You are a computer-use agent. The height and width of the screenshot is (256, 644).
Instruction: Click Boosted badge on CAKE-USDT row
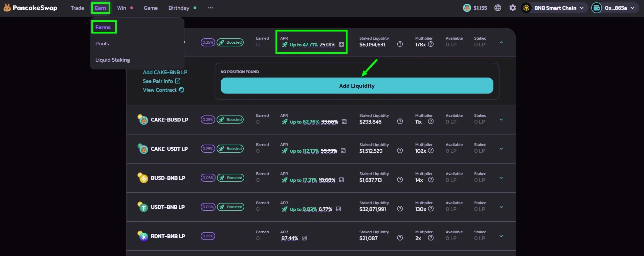coord(230,149)
